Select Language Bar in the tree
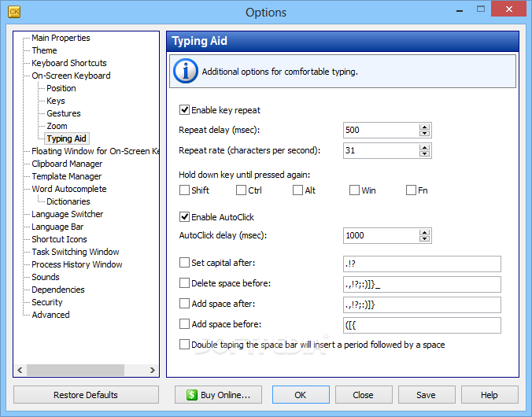 click(57, 227)
